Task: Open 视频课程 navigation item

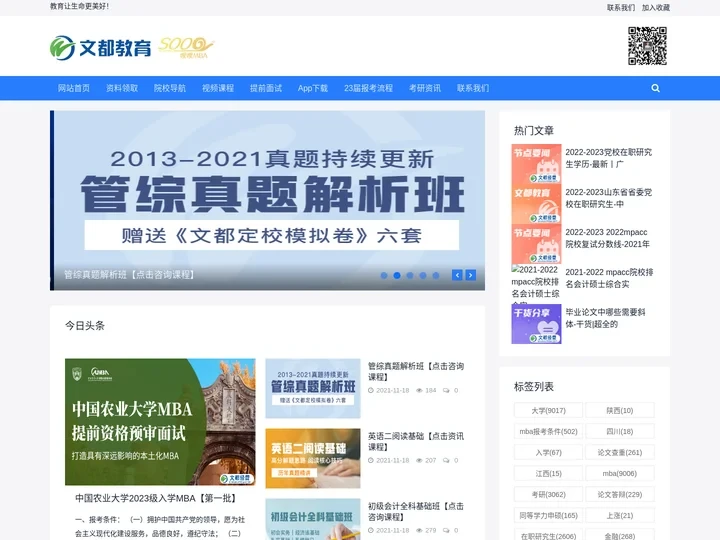Action: [218, 88]
